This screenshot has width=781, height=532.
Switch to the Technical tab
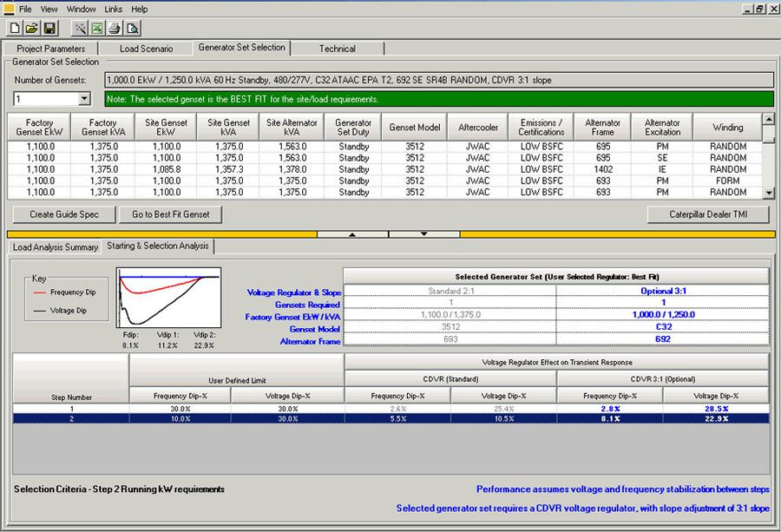(x=337, y=49)
